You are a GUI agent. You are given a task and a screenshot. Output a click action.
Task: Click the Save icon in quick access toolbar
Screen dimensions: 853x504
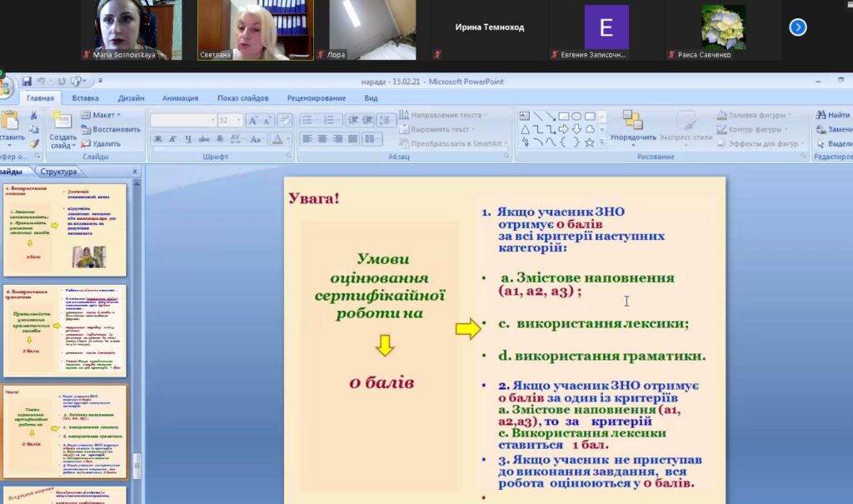tap(26, 81)
